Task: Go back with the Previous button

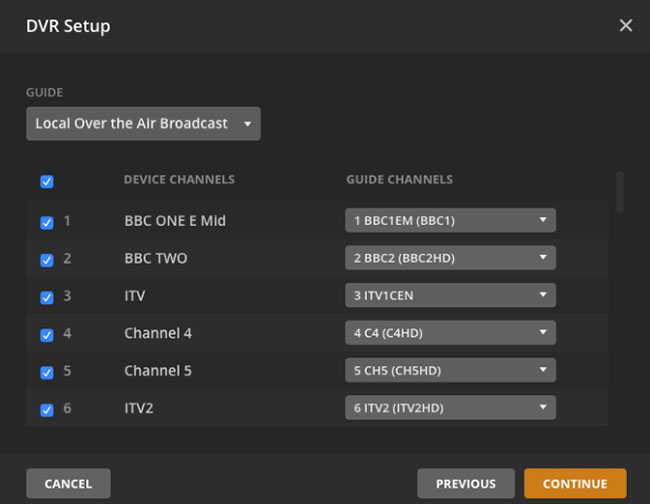Action: point(466,484)
